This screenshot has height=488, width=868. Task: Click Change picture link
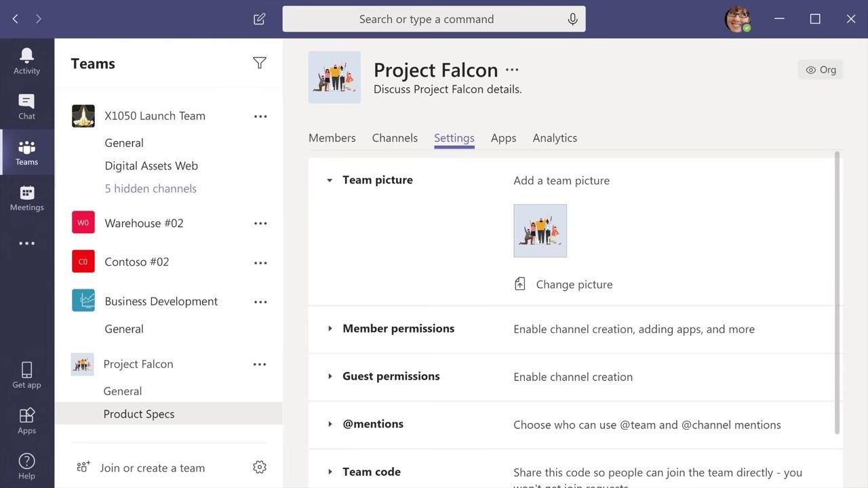click(574, 285)
